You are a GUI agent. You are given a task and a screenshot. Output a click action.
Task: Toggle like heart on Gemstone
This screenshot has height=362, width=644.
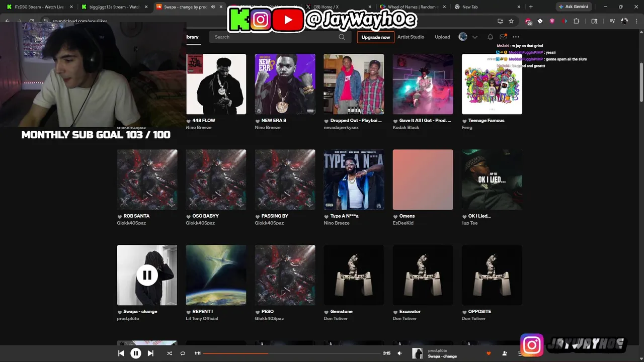point(327,312)
